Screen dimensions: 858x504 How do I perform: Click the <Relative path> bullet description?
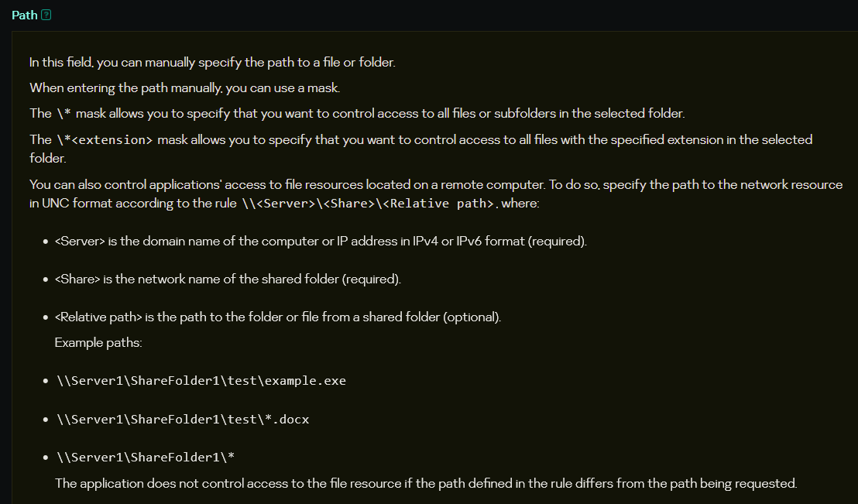tap(278, 317)
